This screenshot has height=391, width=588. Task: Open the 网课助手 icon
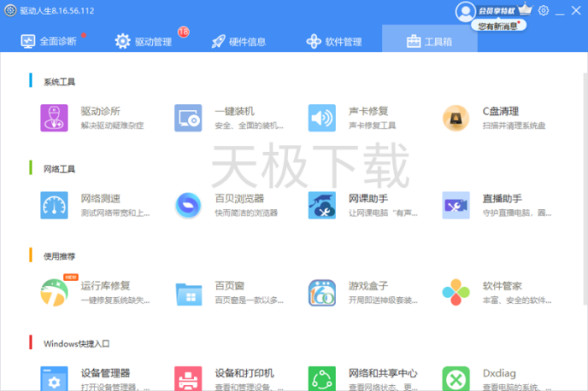(x=322, y=206)
